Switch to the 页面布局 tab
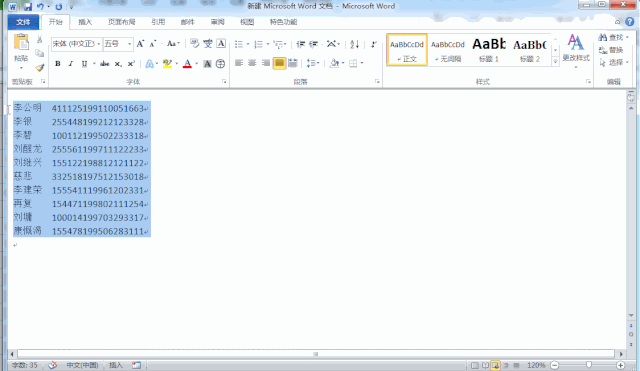The height and width of the screenshot is (371, 640). [121, 22]
